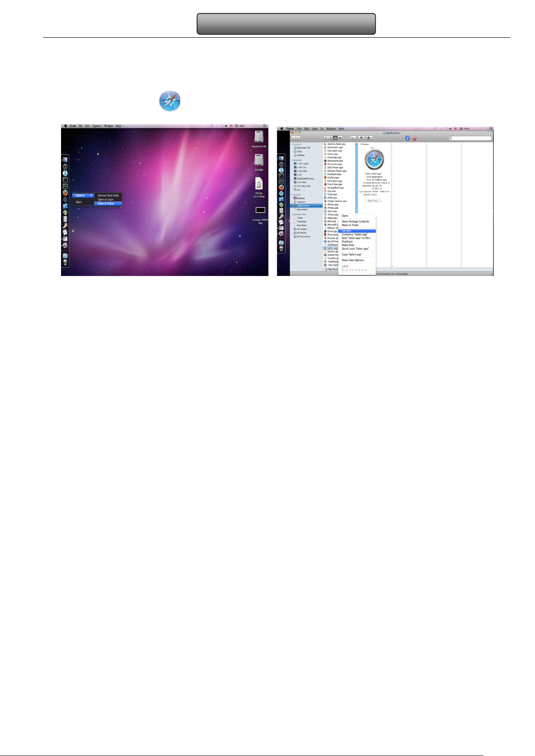Click Trash icon in Grab screenshot dock
This screenshot has width=535, height=756.
[x=65, y=262]
